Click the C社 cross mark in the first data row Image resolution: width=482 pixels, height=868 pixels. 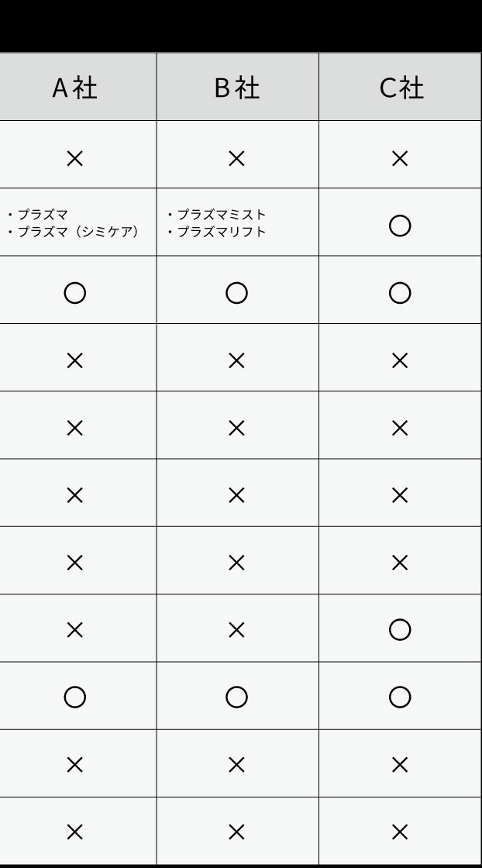click(400, 159)
